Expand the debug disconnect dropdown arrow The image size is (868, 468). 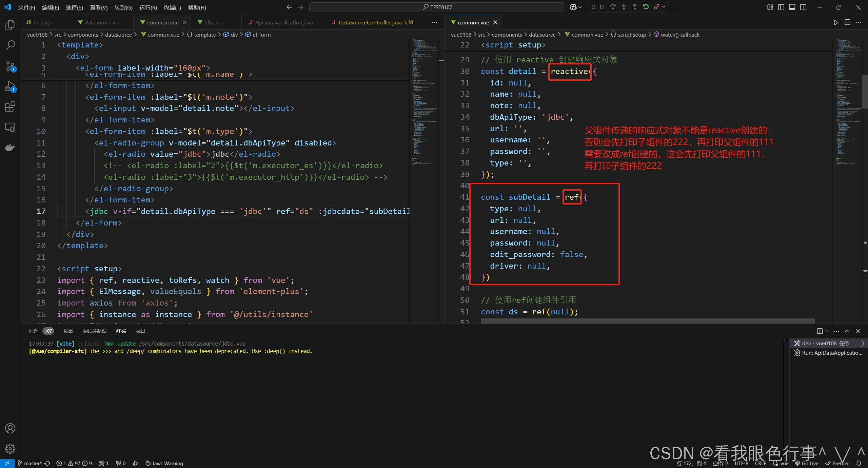coord(664,7)
